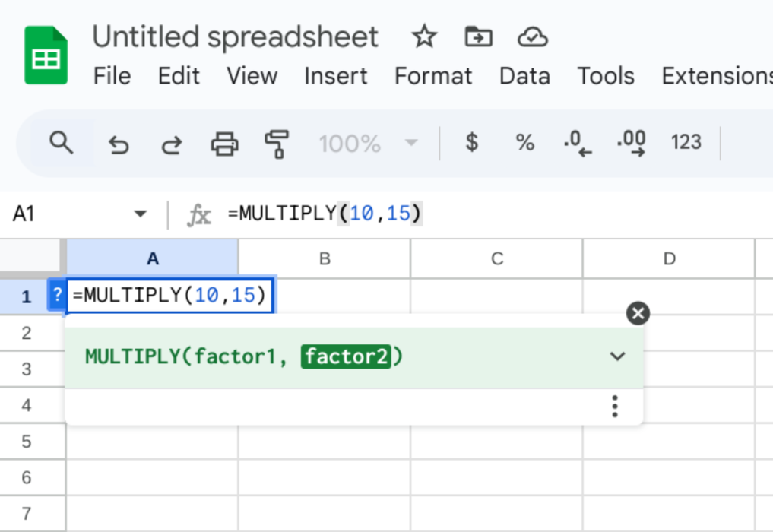Activate the paint format roller
This screenshot has width=773, height=532.
point(277,143)
